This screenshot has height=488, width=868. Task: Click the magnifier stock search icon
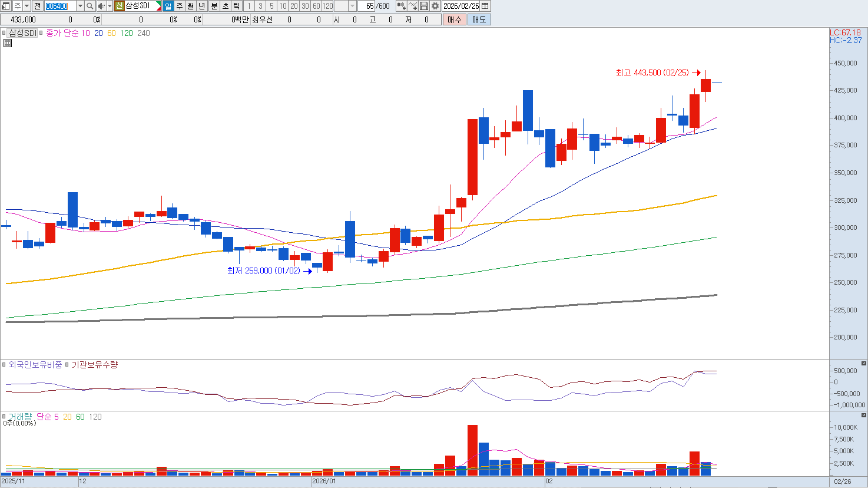pos(90,6)
